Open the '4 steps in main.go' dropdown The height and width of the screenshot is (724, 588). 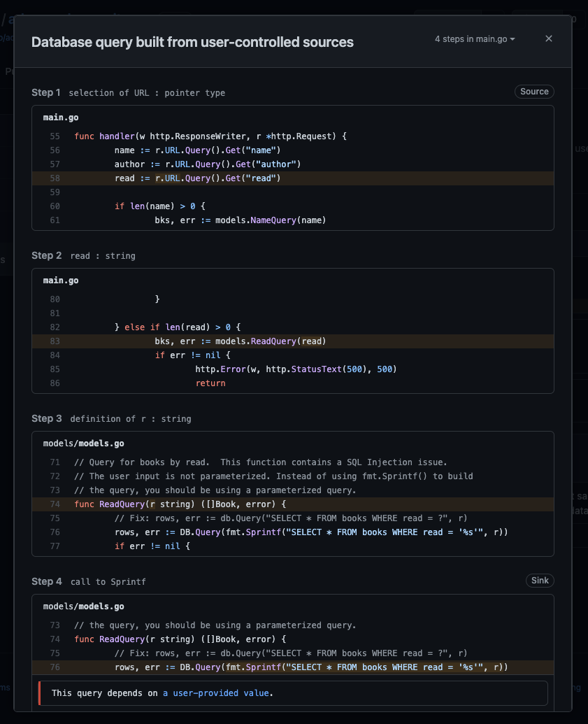point(475,39)
